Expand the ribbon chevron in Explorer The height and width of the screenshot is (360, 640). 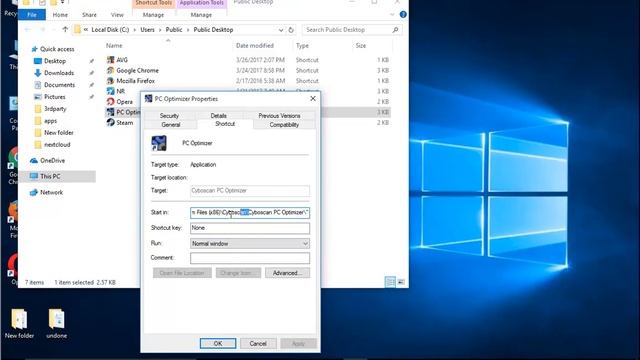coord(392,14)
